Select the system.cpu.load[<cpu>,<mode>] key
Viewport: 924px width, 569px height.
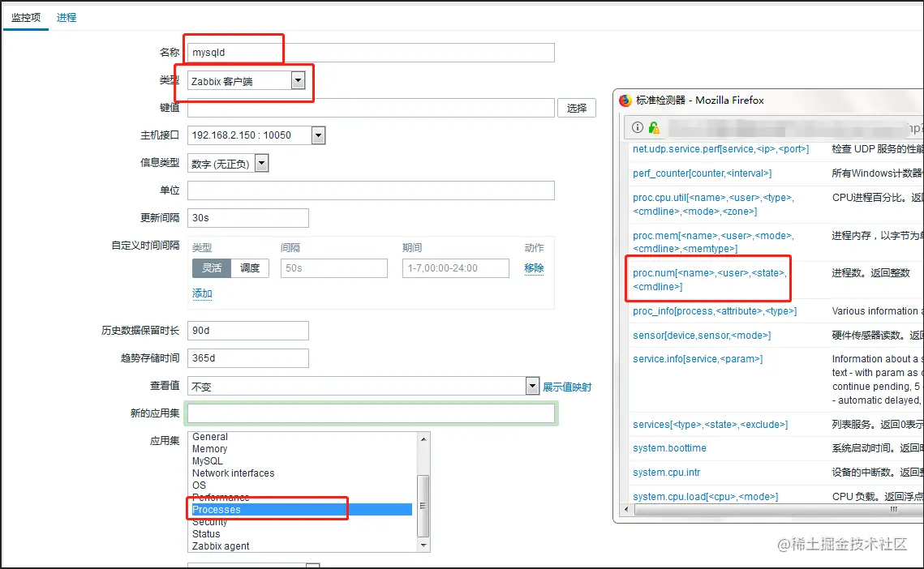706,497
